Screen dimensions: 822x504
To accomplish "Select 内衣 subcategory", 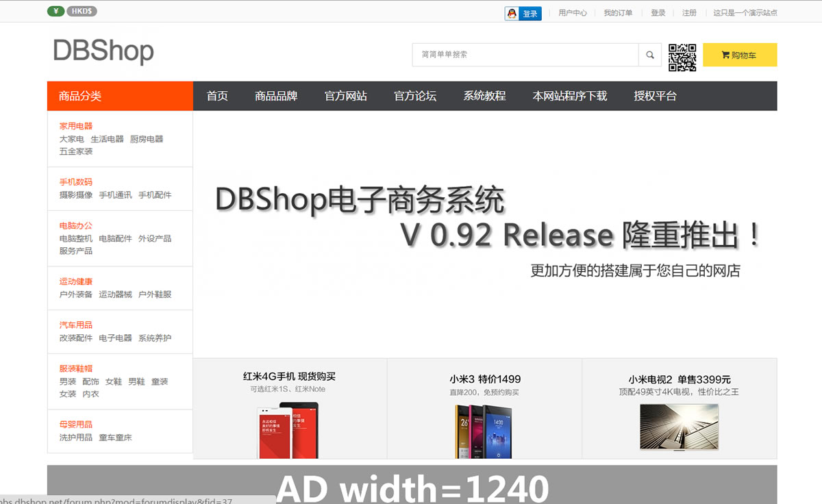I will pos(90,394).
